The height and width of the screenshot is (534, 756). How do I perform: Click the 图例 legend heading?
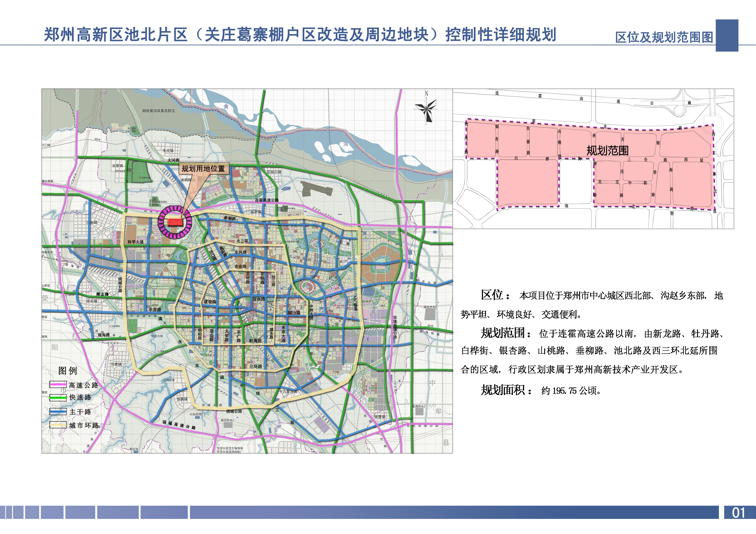point(67,371)
